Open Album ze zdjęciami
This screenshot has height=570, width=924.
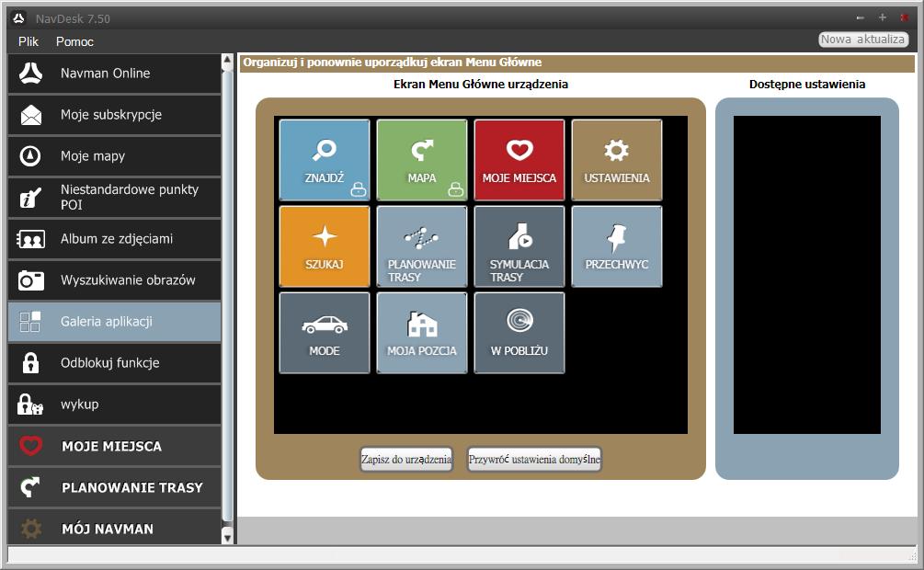114,239
